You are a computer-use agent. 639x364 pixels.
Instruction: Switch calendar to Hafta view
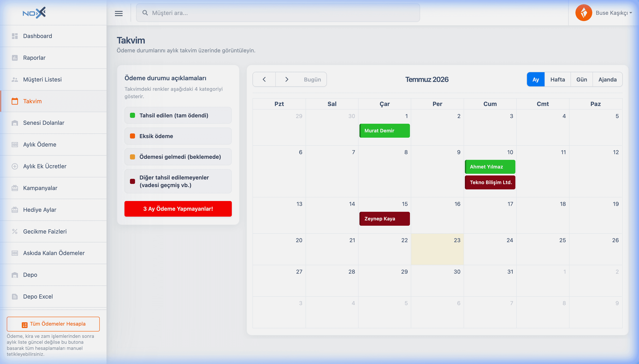coord(557,80)
